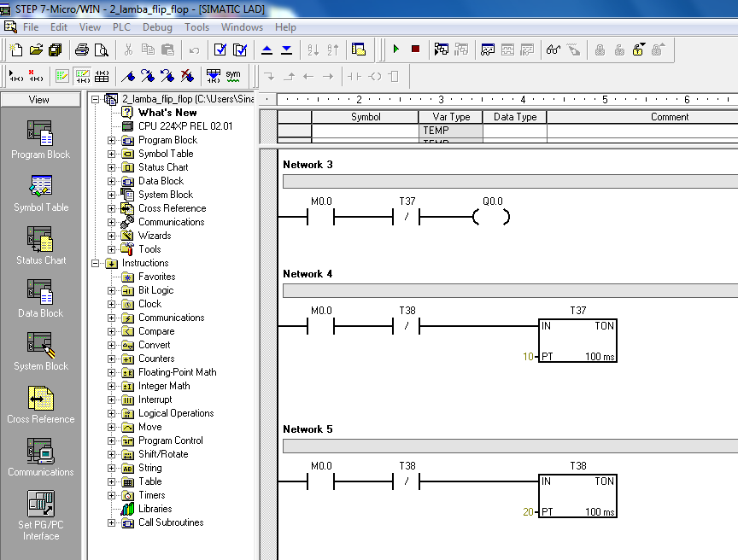The image size is (738, 560).
Task: Expand the Symbol Table tree node
Action: coord(112,154)
